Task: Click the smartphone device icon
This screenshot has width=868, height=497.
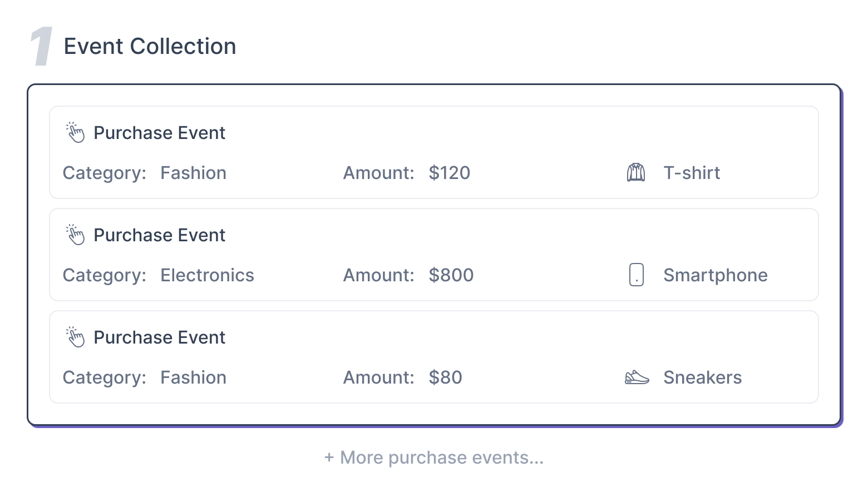Action: tap(636, 275)
